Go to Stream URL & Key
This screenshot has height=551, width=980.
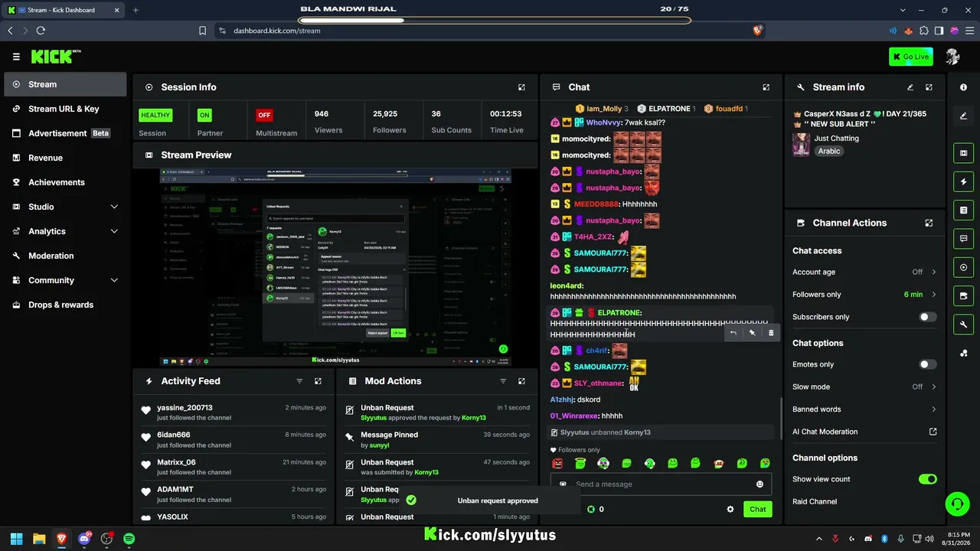[65, 109]
